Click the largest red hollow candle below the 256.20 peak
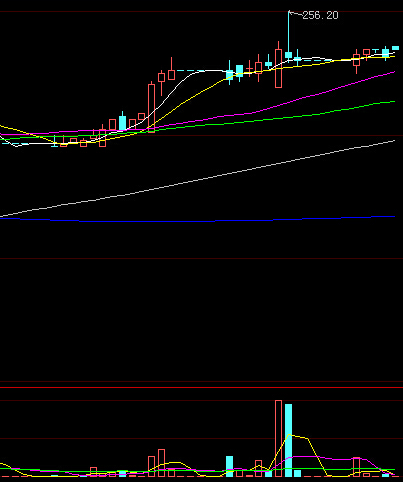Viewport: 403px width, 482px height. tap(279, 68)
